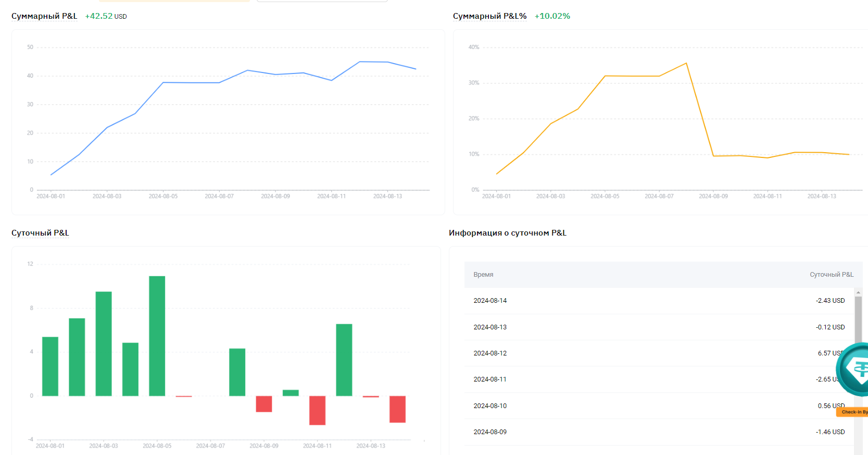
Task: Click the Суммарный P&L% heading
Action: (489, 16)
